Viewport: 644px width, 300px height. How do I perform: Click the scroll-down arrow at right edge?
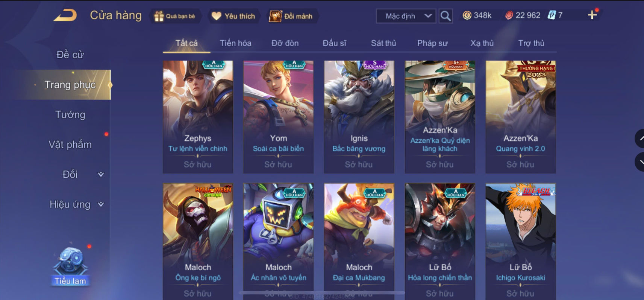click(640, 162)
